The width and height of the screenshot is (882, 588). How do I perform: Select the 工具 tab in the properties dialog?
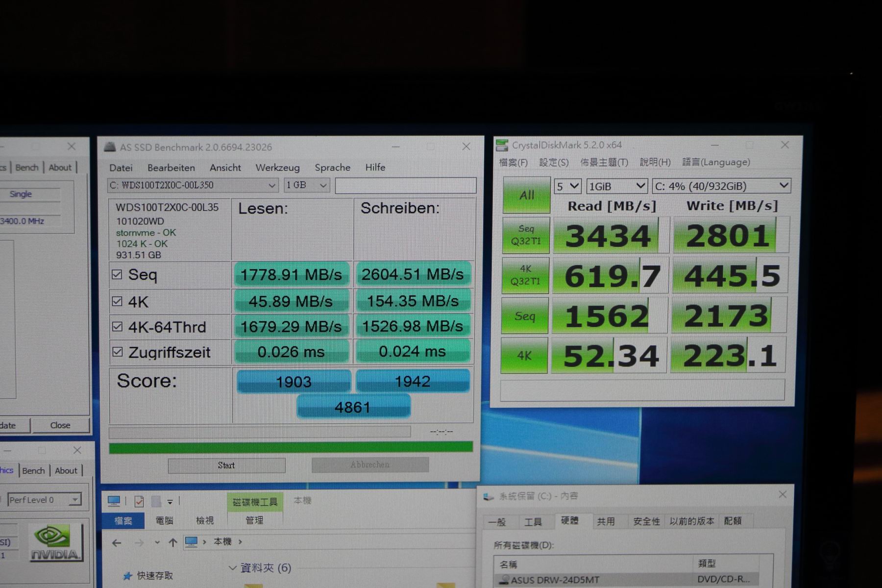coord(533,522)
